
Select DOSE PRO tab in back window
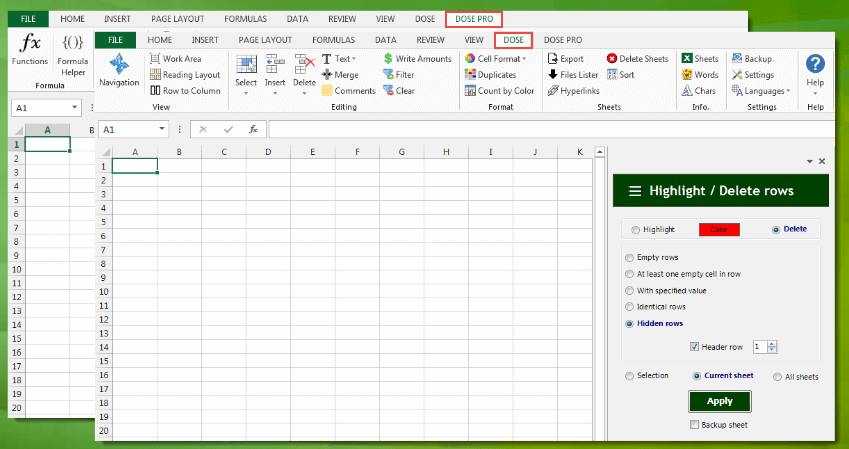(474, 19)
